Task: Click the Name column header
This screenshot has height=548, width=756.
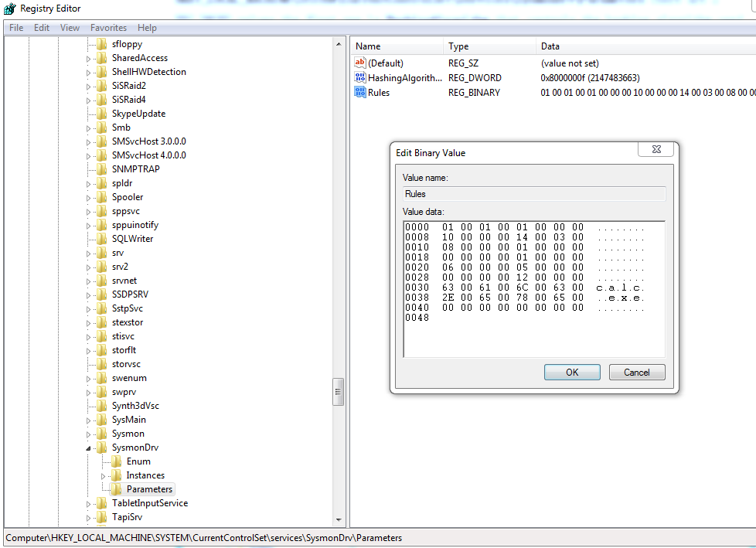Action: [397, 46]
